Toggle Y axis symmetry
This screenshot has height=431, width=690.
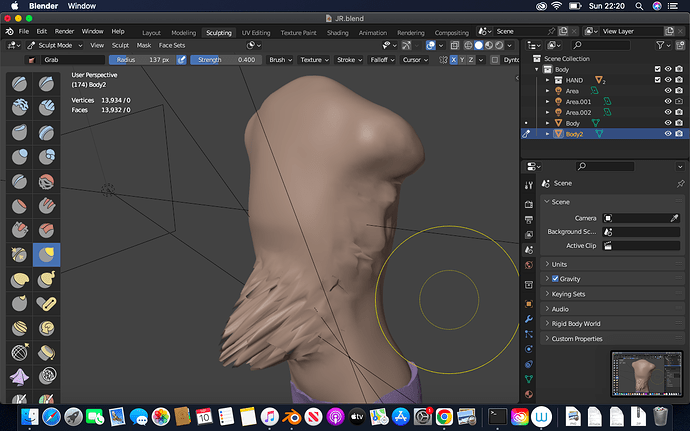462,60
